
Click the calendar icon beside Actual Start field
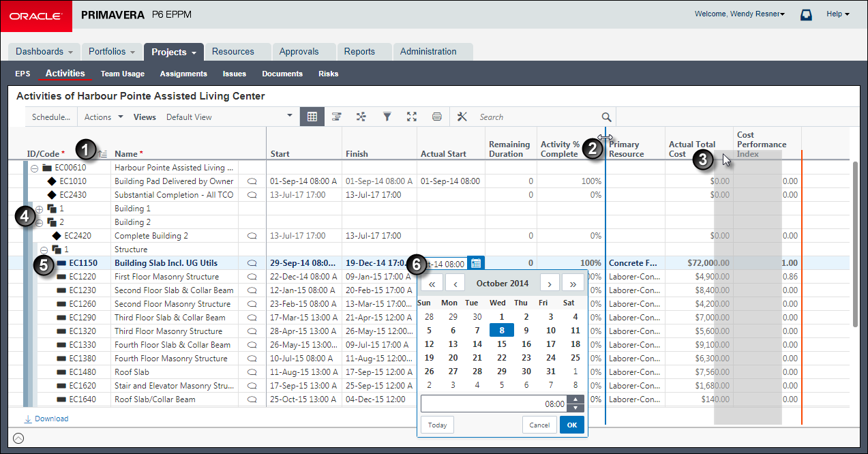tap(476, 263)
